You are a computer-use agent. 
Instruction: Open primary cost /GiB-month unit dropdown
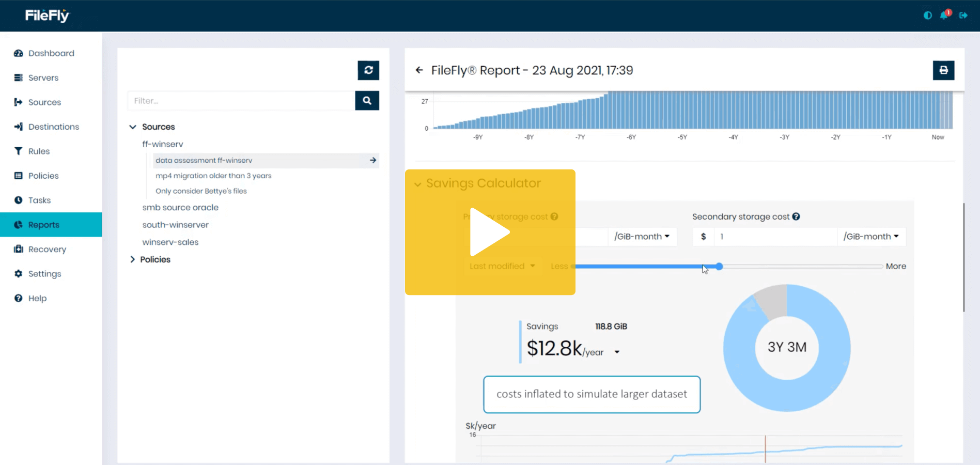pyautogui.click(x=642, y=237)
